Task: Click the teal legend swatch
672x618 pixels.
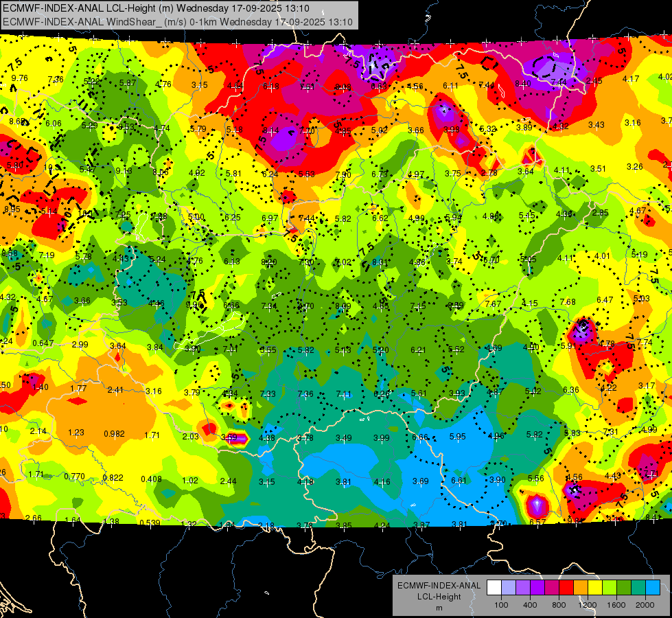Action: [x=638, y=588]
